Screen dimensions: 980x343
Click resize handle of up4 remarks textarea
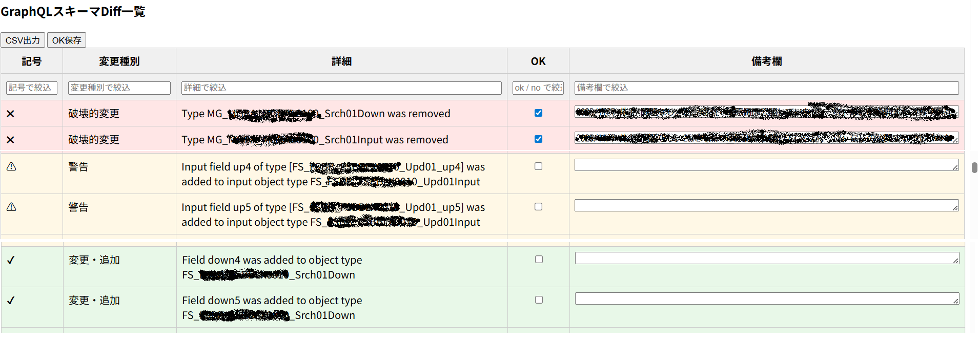click(x=955, y=167)
